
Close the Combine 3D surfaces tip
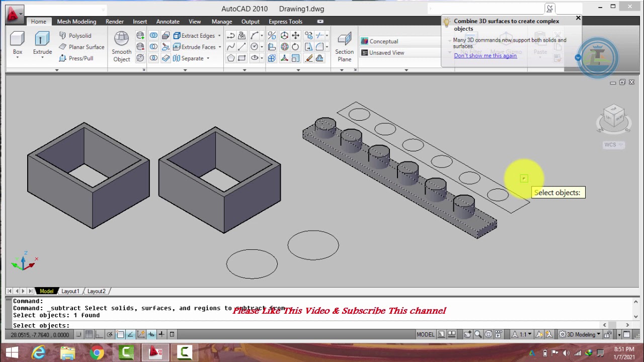(x=578, y=19)
